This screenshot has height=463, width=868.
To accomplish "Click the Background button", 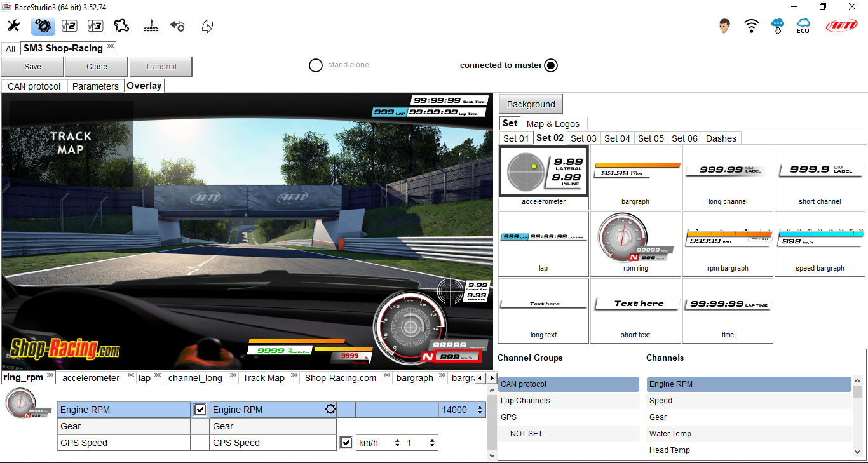I will [x=531, y=104].
